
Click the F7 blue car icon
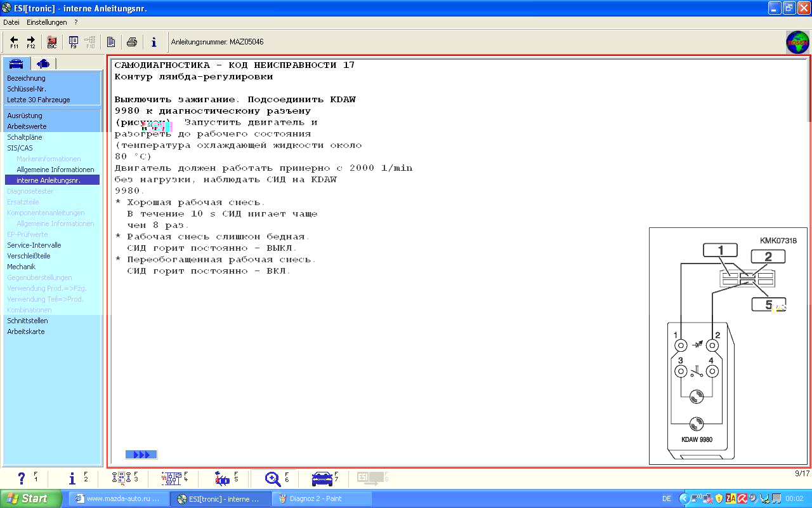coord(322,479)
